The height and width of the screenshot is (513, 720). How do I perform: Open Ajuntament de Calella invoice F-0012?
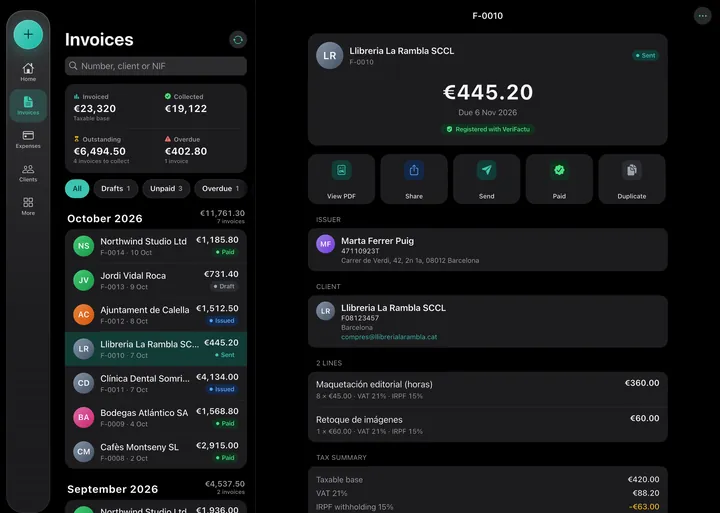pos(156,315)
